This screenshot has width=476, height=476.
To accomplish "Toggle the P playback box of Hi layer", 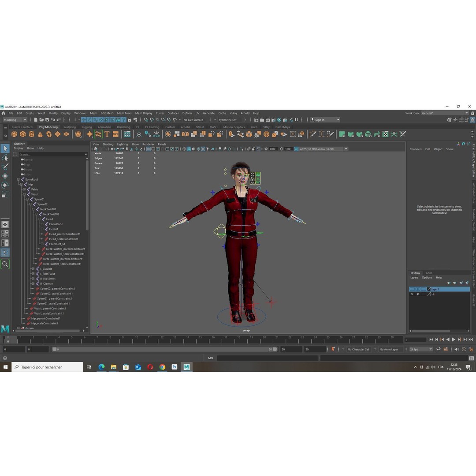I will coord(418,294).
